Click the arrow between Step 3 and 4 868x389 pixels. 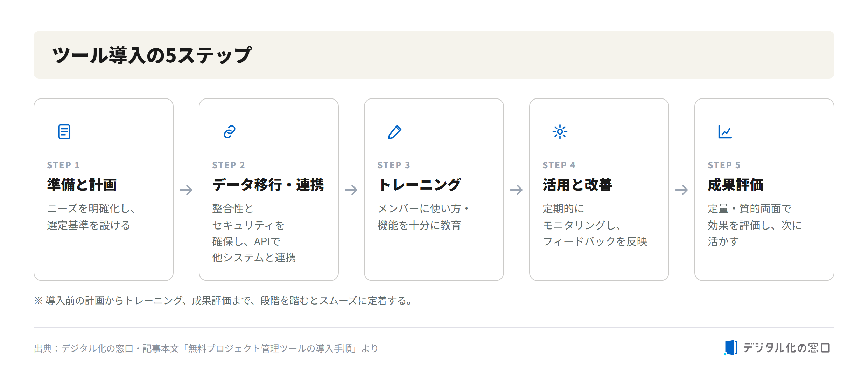pyautogui.click(x=517, y=190)
